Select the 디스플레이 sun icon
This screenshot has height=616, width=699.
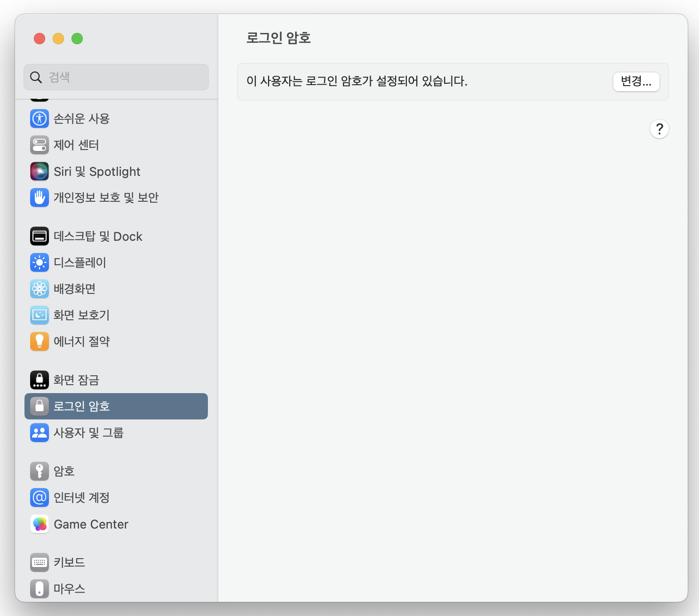point(40,262)
